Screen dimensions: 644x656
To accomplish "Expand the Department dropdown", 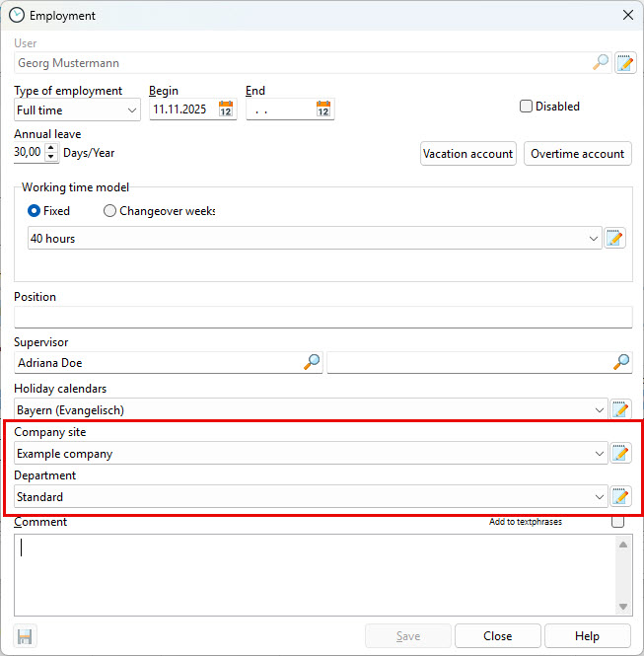I will coord(600,497).
